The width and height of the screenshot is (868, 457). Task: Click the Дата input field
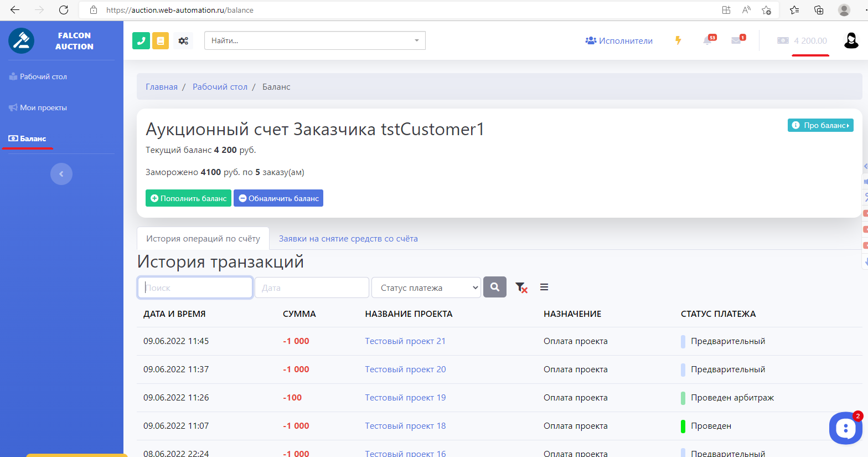312,287
